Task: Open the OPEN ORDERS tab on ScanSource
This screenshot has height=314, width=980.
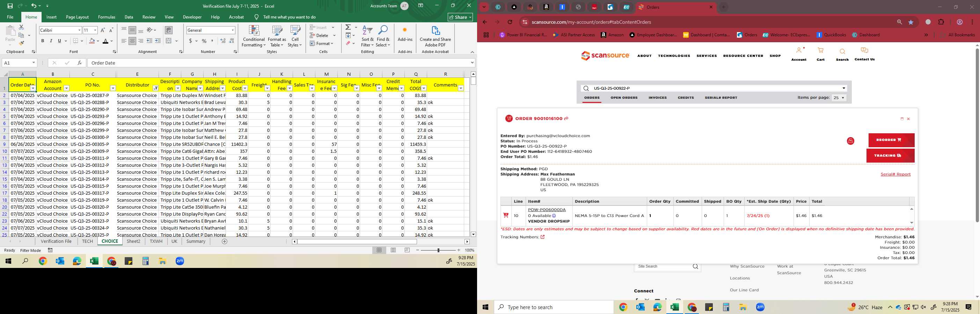Action: point(624,98)
